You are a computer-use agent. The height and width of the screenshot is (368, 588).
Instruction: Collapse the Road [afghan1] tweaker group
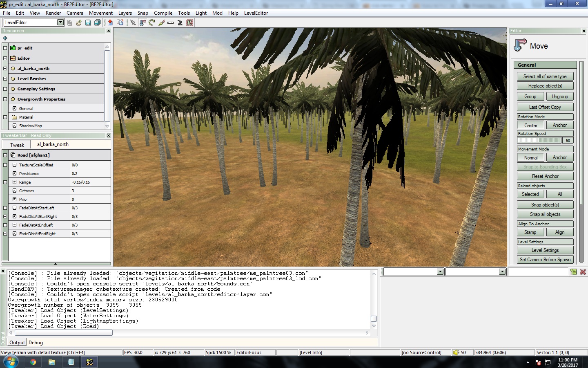[x=5, y=155]
